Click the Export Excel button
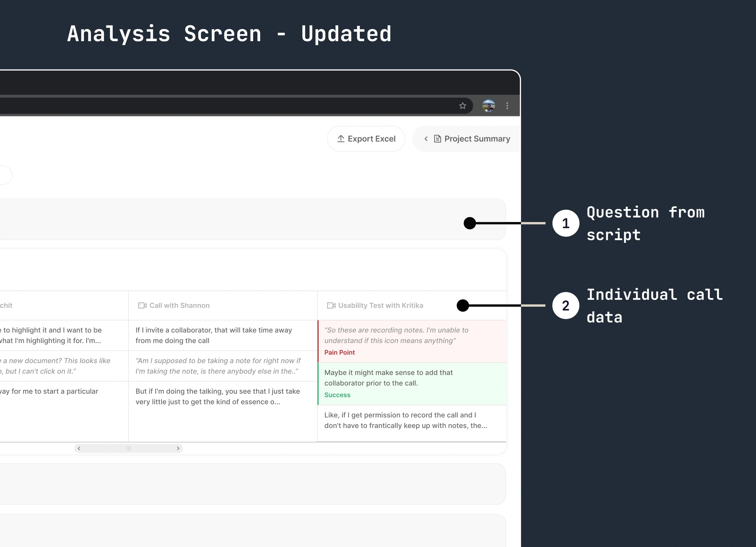The width and height of the screenshot is (756, 547). coord(366,139)
